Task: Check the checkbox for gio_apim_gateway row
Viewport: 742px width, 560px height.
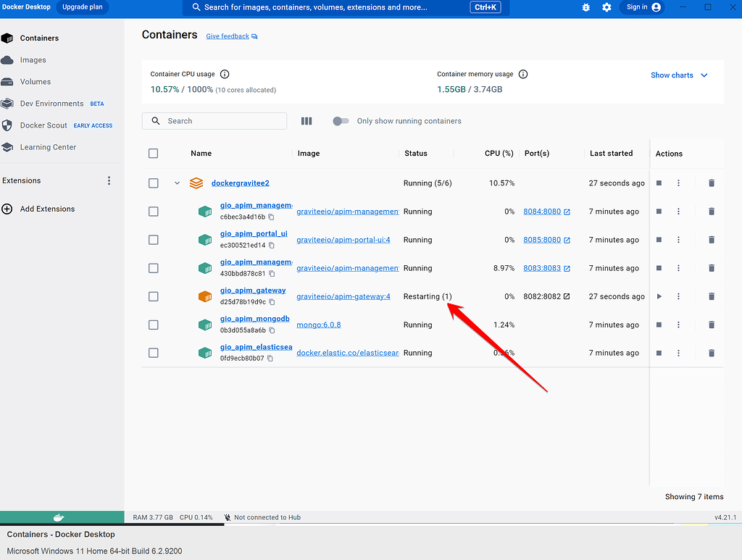Action: [x=153, y=296]
